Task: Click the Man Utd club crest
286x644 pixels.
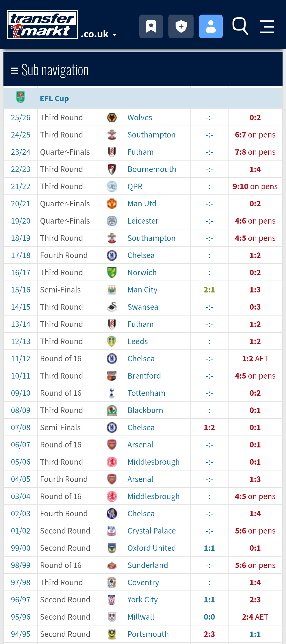Action: pos(112,204)
